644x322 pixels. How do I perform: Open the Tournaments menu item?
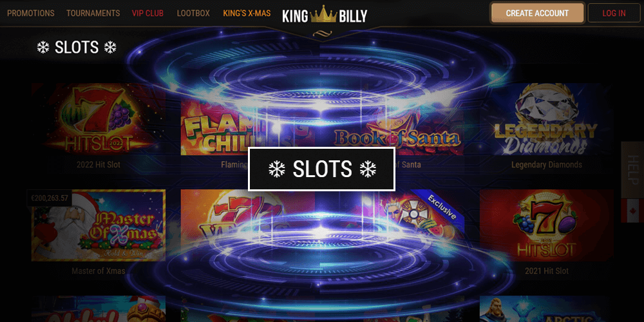pos(93,13)
